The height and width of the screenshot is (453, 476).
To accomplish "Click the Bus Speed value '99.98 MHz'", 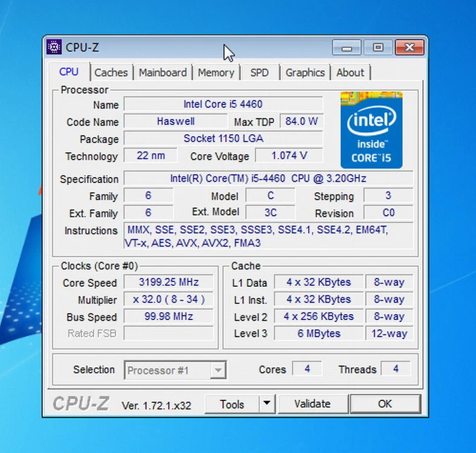I will (169, 316).
